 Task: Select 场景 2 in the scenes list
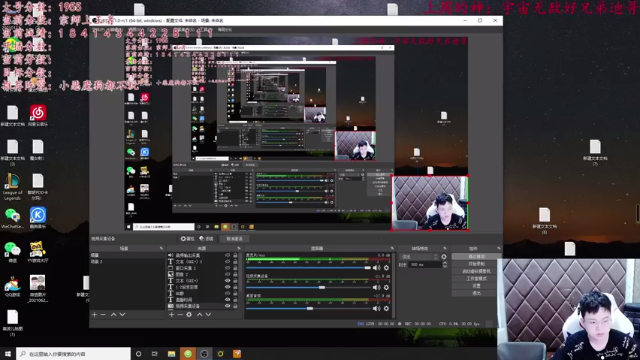click(x=127, y=262)
